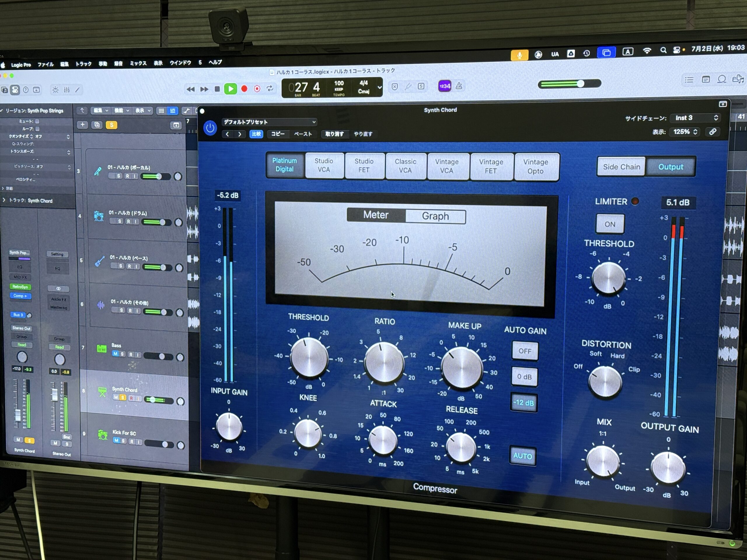Toggle the ループ checkbox in region inspector
This screenshot has height=560, width=747.
[37, 129]
